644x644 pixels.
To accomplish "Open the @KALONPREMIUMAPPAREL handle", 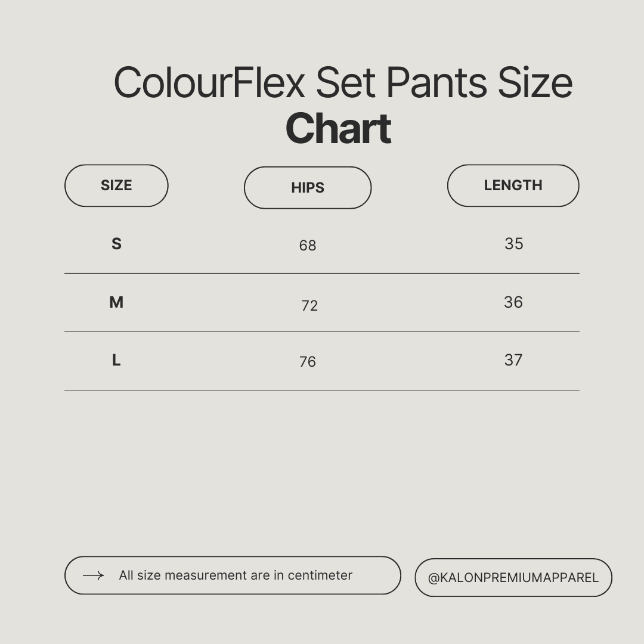I will (513, 577).
